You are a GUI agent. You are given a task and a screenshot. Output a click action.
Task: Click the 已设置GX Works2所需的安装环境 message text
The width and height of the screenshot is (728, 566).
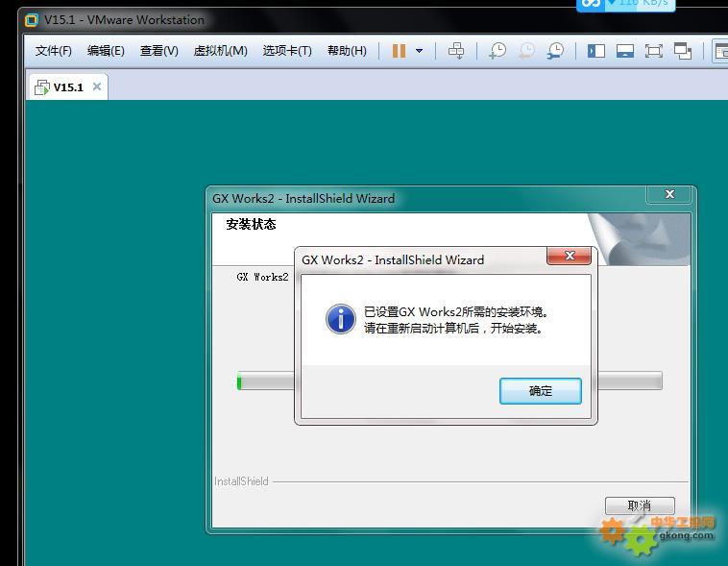pos(456,311)
